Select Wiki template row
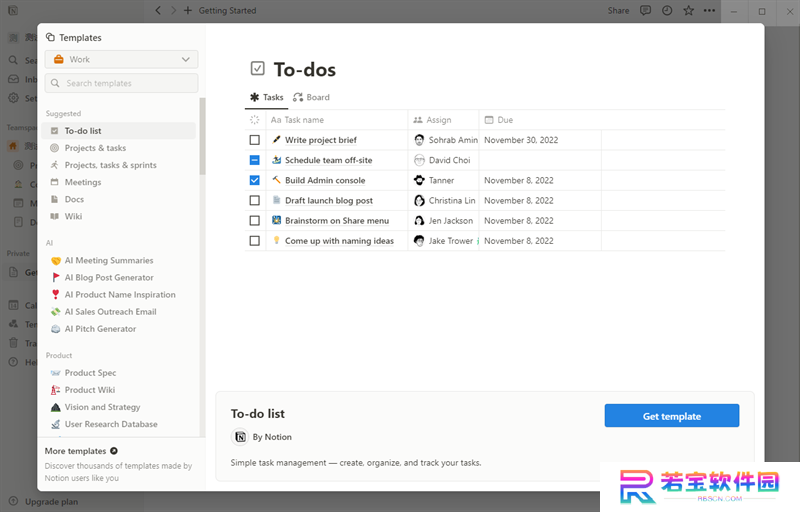 click(118, 216)
